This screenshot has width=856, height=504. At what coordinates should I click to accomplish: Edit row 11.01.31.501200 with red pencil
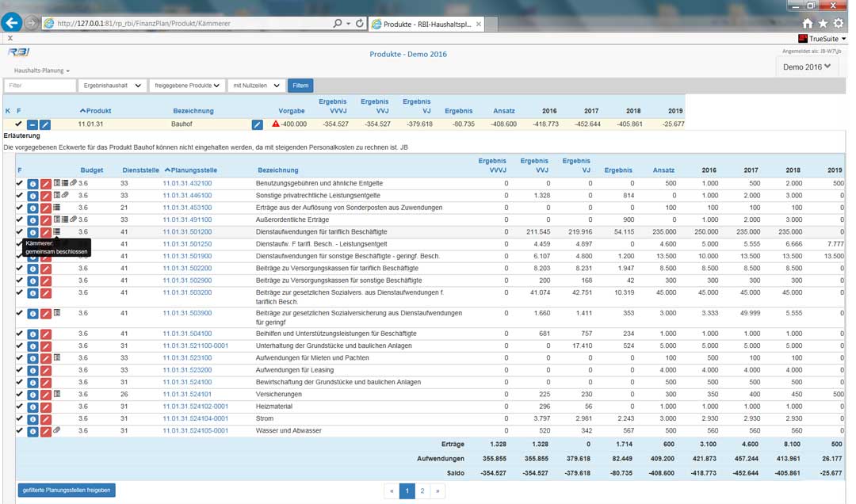pyautogui.click(x=46, y=232)
